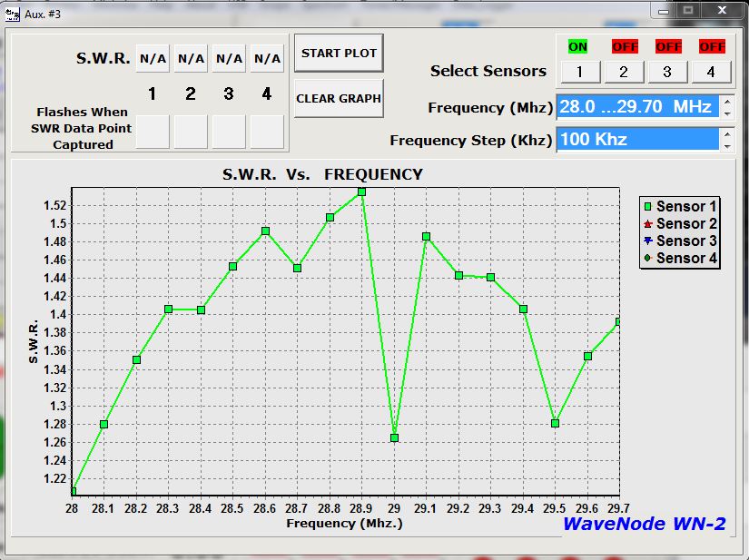Click the data point at 28.9 MHz peak
Image resolution: width=749 pixels, height=560 pixels.
[361, 192]
